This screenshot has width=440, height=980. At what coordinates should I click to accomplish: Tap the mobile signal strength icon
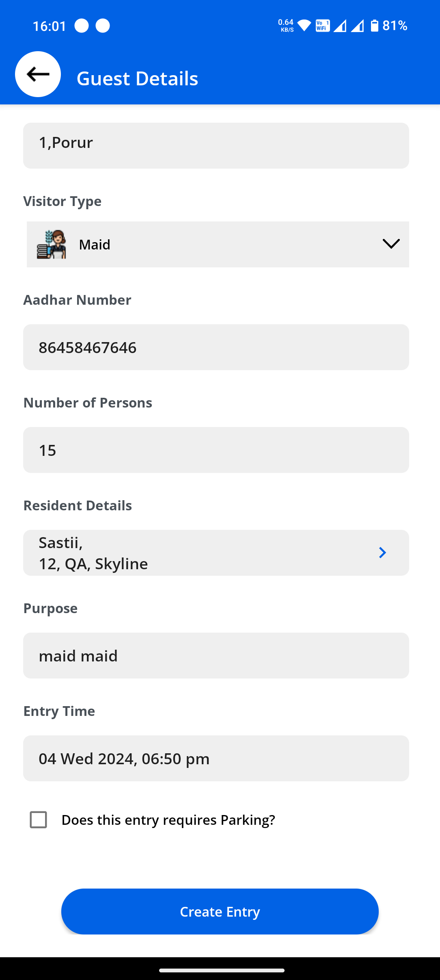pyautogui.click(x=340, y=26)
